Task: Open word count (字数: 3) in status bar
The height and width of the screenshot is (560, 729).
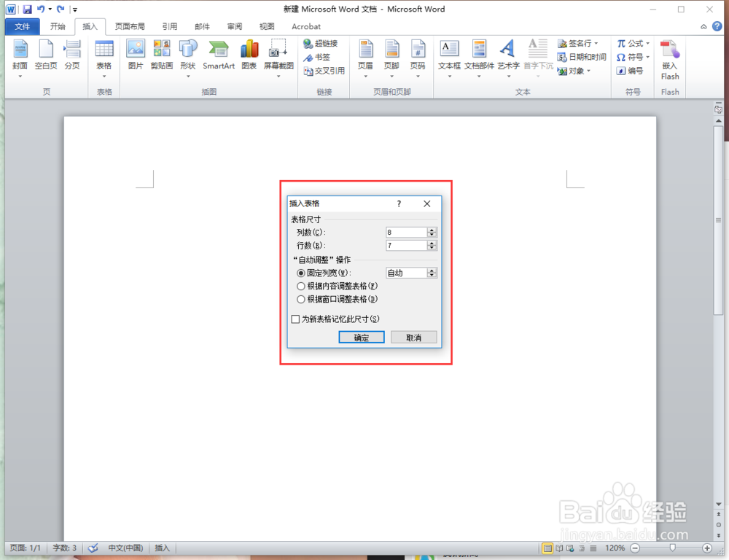Action: coord(64,548)
